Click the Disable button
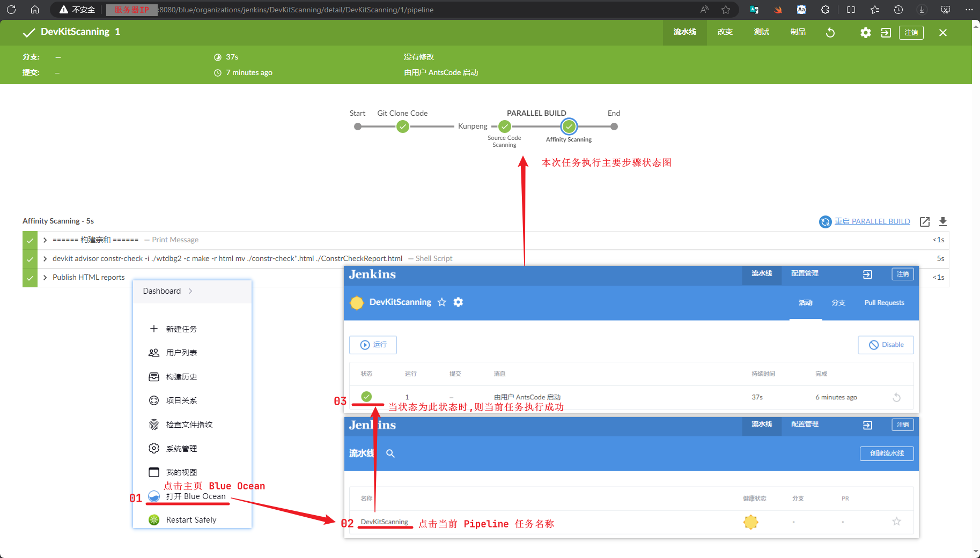This screenshot has height=558, width=980. click(886, 345)
